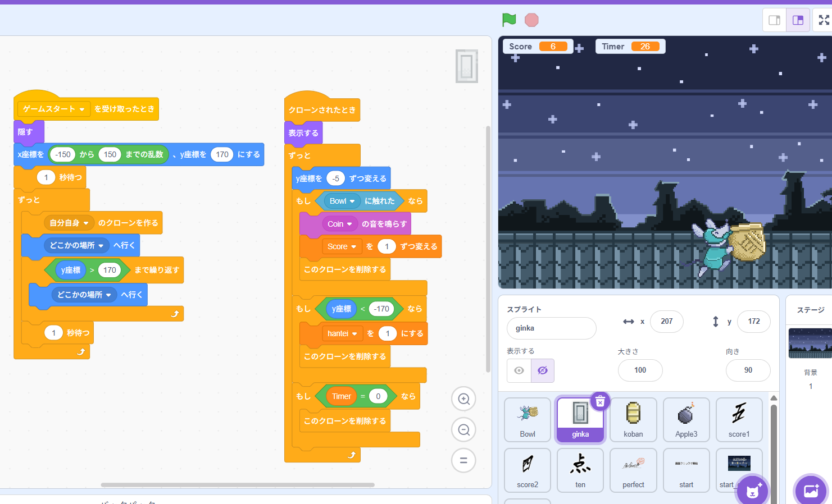Image resolution: width=832 pixels, height=504 pixels.
Task: Reset workspace zoom to default
Action: click(x=463, y=461)
